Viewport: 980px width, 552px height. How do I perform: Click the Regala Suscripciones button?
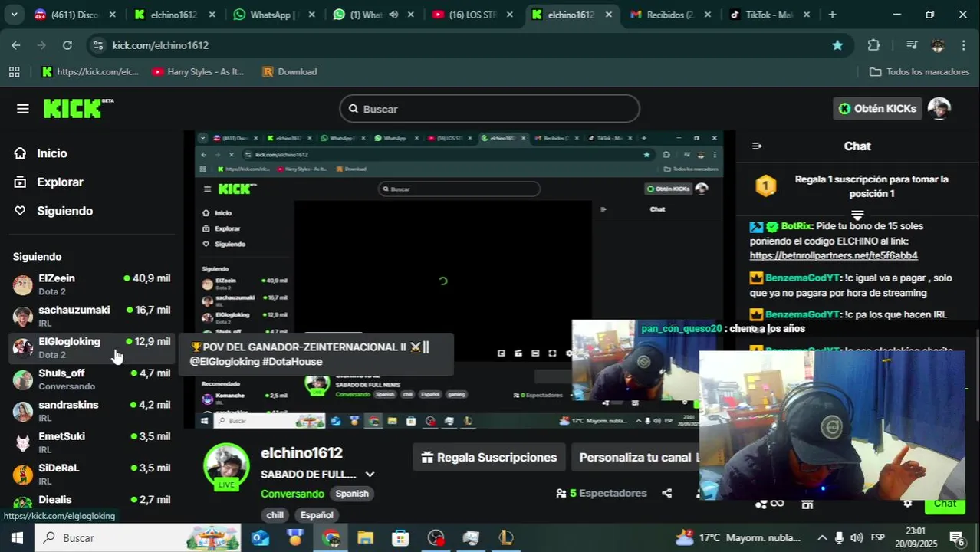pyautogui.click(x=489, y=458)
